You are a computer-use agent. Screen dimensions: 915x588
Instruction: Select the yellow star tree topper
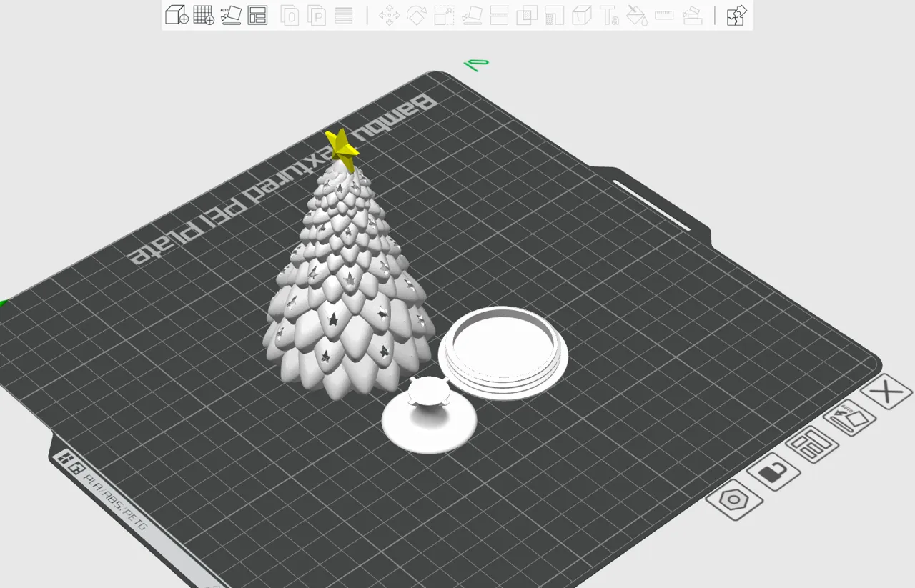point(342,149)
